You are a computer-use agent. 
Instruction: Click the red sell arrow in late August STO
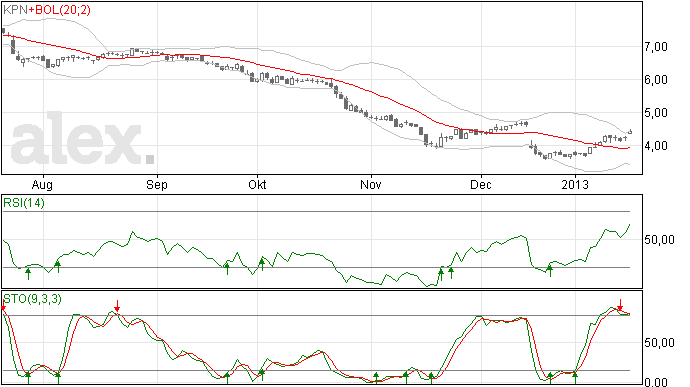point(117,306)
